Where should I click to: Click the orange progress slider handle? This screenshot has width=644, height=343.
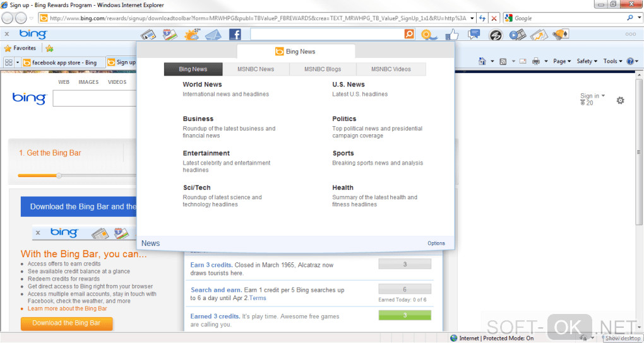pos(59,176)
